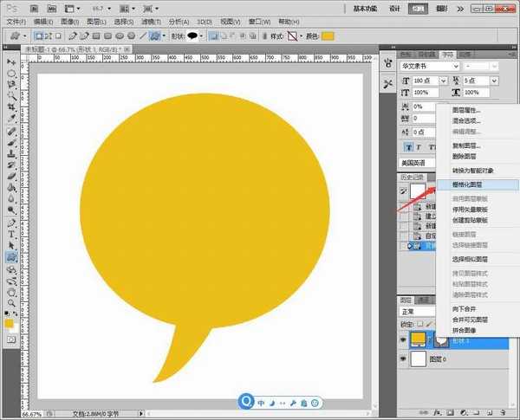Choose the Custom Shape tool in toolbox
This screenshot has width=520, height=420.
(x=11, y=257)
